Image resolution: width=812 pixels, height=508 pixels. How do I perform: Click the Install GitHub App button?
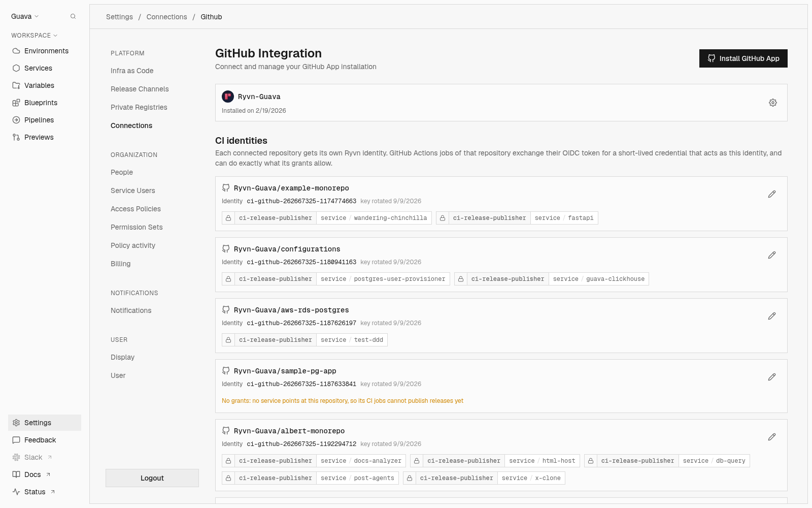click(x=743, y=58)
